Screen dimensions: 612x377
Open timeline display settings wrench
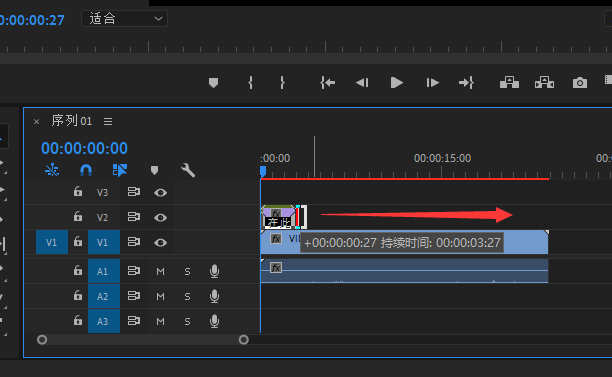(188, 170)
